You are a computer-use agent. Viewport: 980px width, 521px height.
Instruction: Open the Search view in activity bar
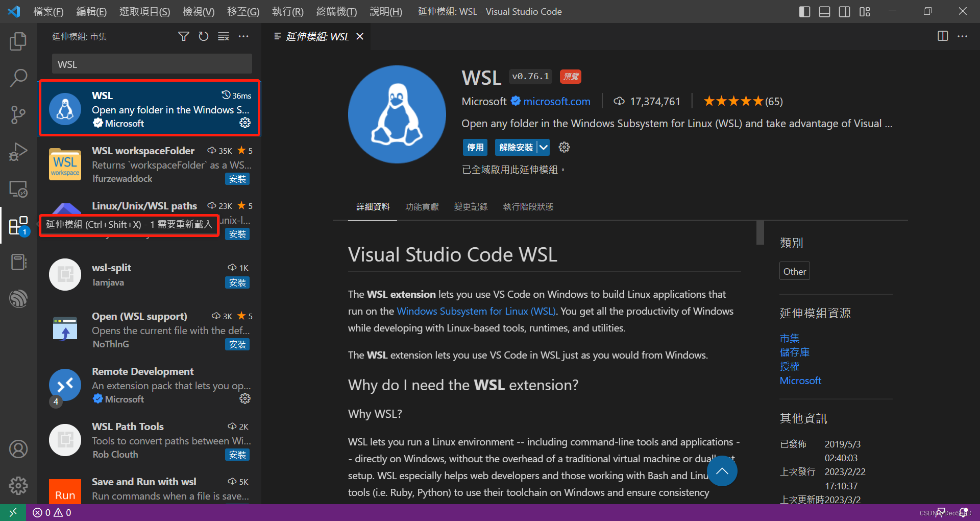(18, 78)
